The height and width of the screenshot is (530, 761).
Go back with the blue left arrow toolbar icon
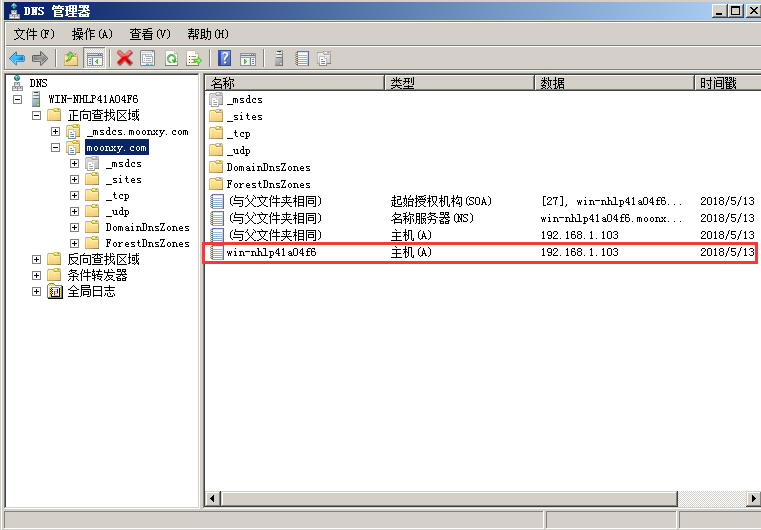point(17,59)
